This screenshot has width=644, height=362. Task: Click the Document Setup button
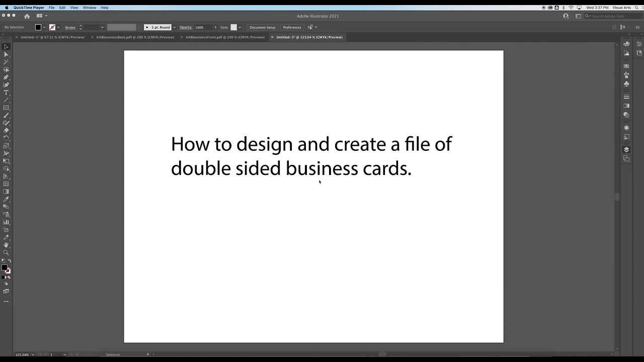[263, 27]
